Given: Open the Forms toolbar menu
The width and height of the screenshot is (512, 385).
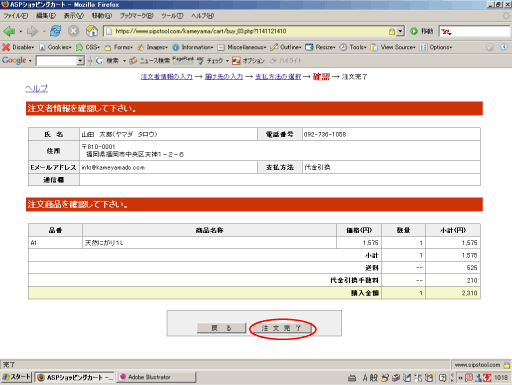Looking at the screenshot, I should 119,47.
